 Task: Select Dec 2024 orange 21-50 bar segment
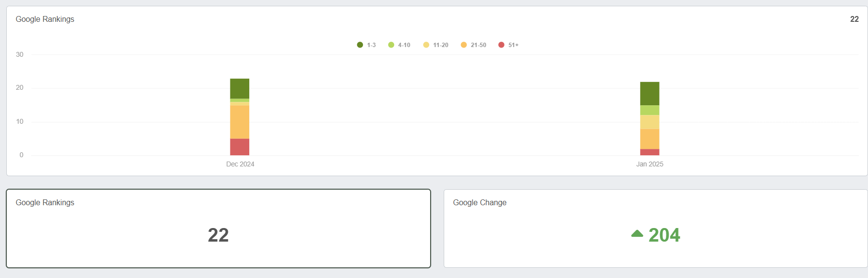[240, 122]
